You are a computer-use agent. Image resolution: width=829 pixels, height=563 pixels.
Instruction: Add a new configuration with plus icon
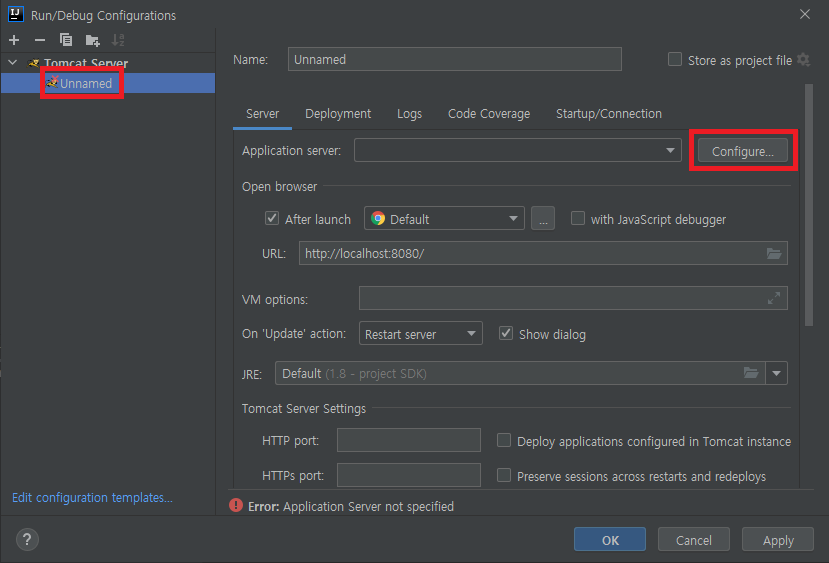tap(14, 40)
